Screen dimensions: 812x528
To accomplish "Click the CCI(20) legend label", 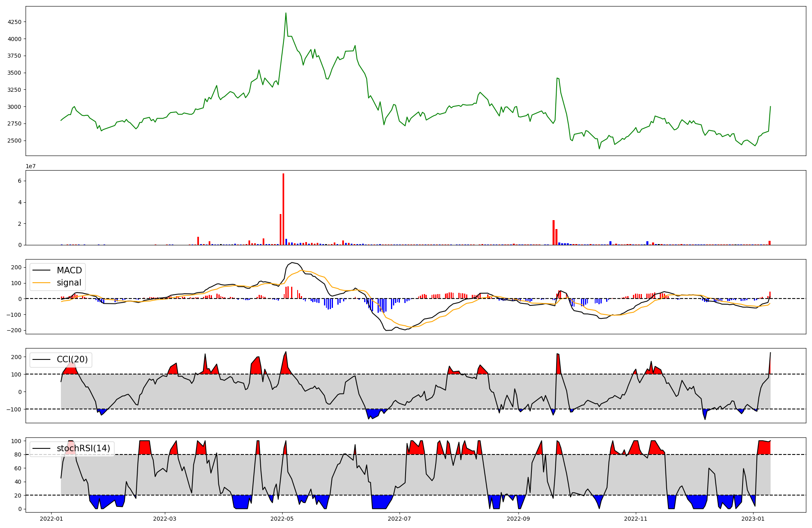I will click(72, 359).
